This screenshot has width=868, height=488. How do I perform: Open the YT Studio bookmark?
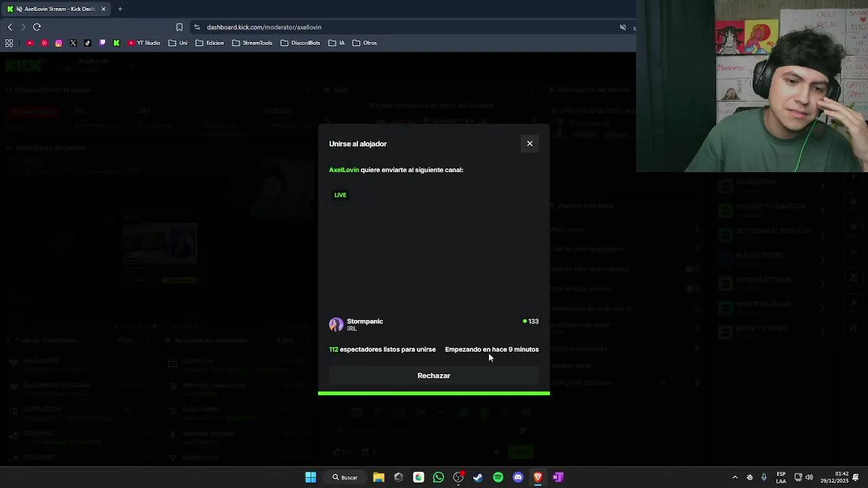click(144, 43)
